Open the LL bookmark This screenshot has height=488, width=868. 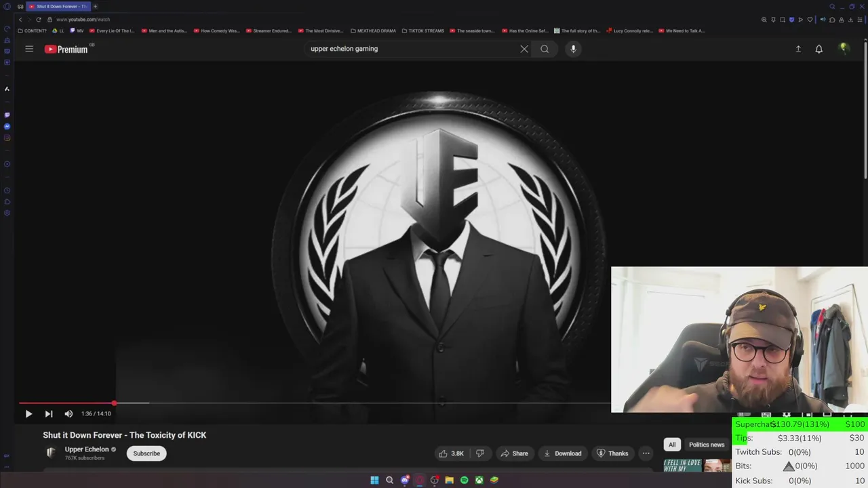tap(58, 30)
